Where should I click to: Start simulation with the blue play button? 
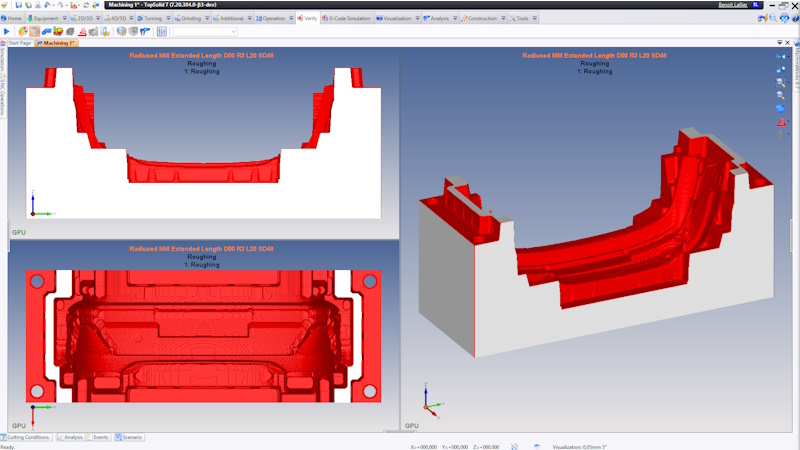(x=7, y=32)
